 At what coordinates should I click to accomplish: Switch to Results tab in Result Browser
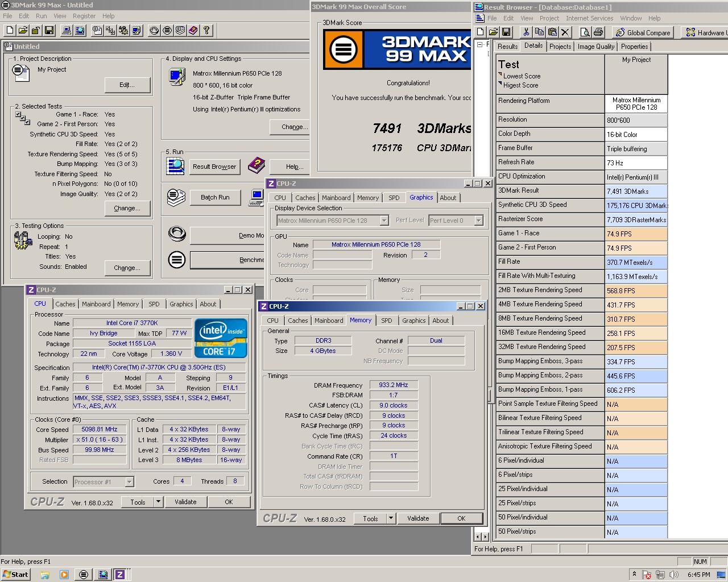pos(507,47)
